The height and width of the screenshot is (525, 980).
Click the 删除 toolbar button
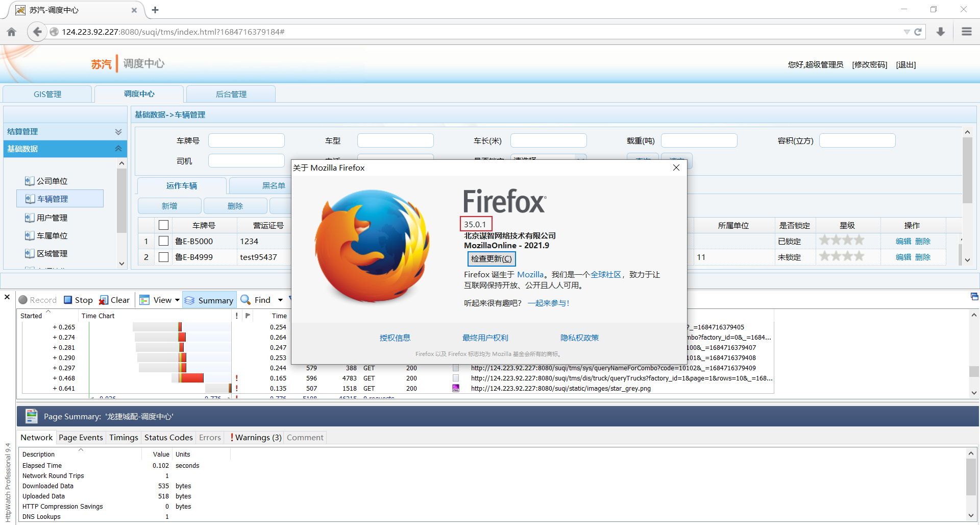tap(235, 206)
